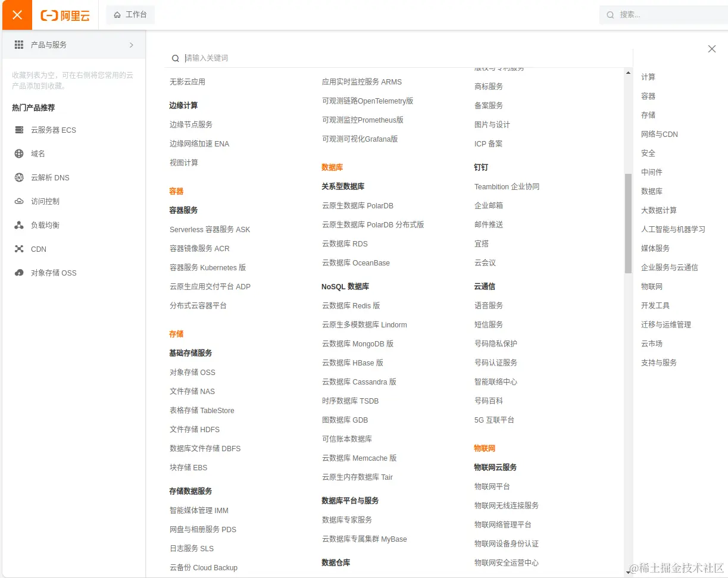Click the CDN network icon
The width and height of the screenshot is (728, 578).
click(19, 249)
